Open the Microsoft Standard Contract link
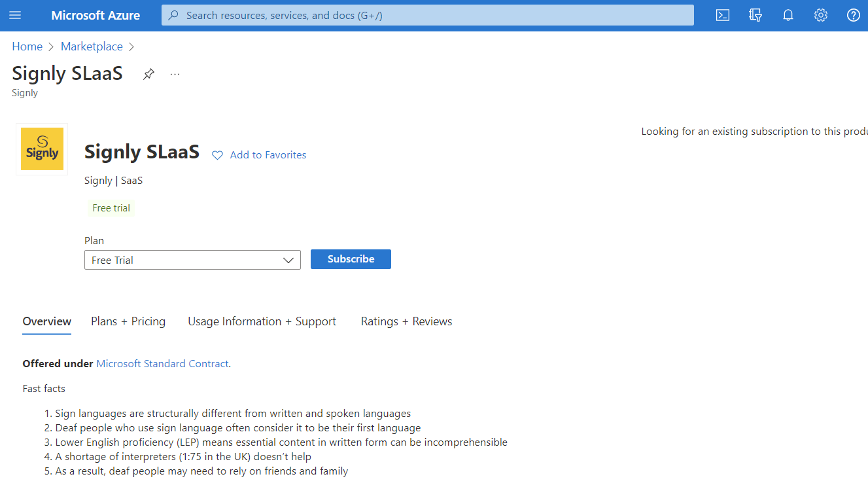 [x=162, y=364]
